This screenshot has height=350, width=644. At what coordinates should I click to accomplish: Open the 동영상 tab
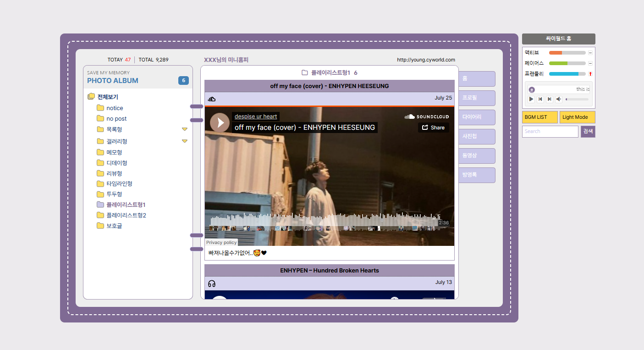477,156
